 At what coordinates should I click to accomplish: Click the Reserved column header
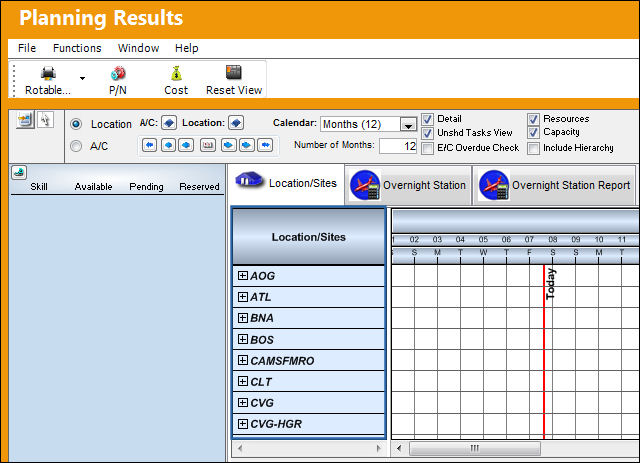(199, 187)
